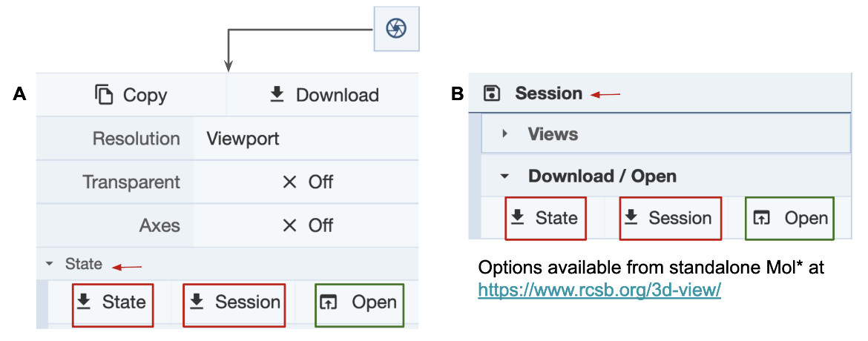Click the Session button in panel B
This screenshot has height=341, width=868.
click(x=670, y=218)
